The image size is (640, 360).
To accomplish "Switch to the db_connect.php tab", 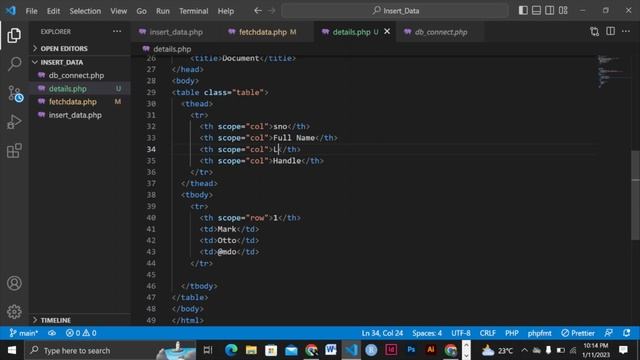I will click(x=441, y=32).
